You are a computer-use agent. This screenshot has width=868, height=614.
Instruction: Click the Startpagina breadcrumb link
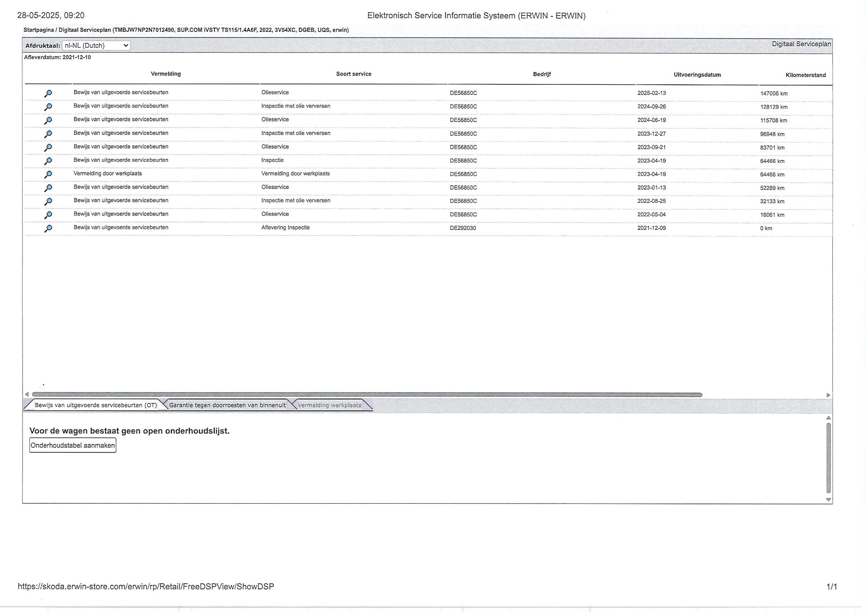[39, 30]
